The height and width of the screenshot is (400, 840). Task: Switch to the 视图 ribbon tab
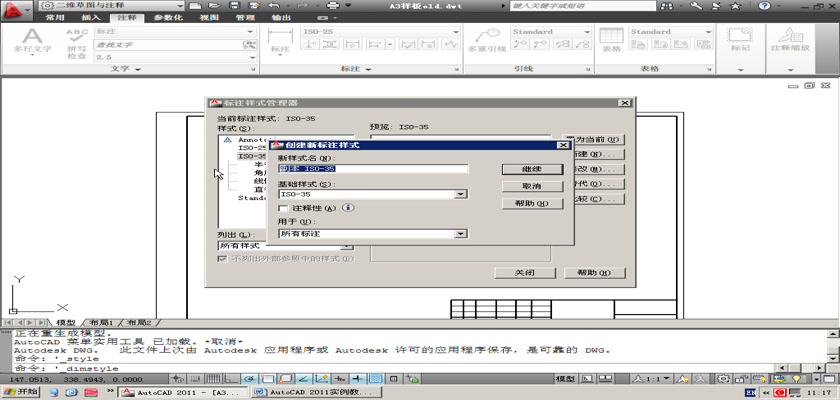click(209, 17)
